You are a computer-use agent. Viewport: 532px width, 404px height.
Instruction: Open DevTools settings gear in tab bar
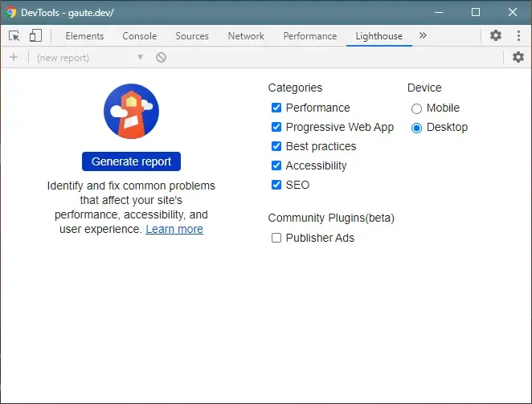(x=496, y=35)
